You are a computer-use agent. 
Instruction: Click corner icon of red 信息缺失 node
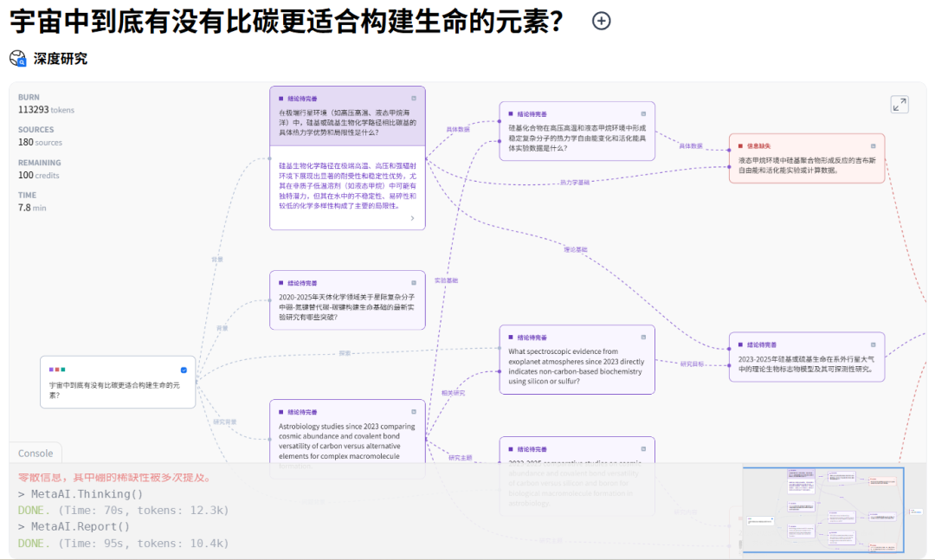(873, 145)
